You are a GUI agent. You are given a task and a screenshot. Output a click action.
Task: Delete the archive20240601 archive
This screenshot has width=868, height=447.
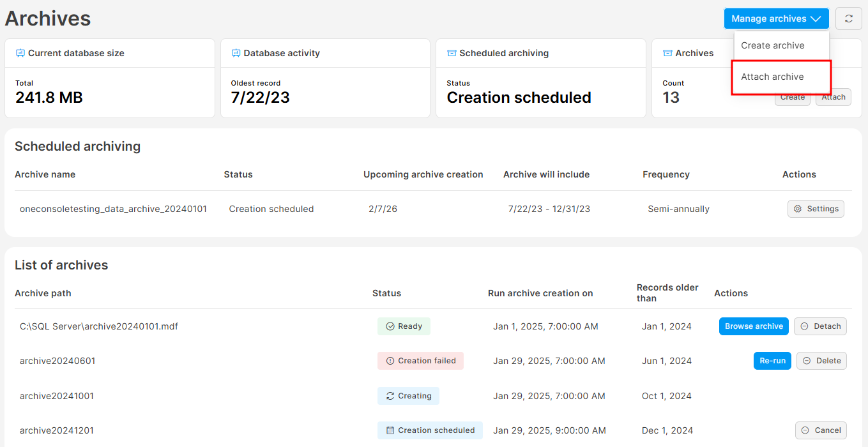coord(821,361)
